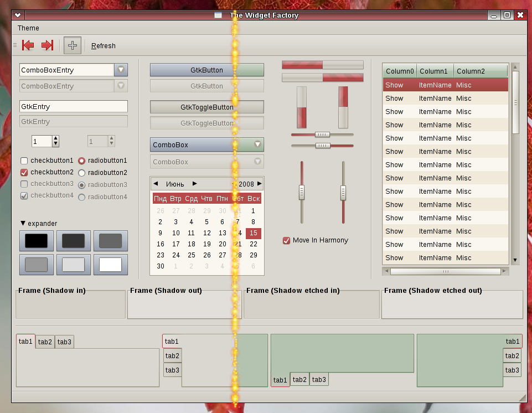Click horizontal scrollbar left arrow under list
Image resolution: width=532 pixels, height=413 pixels.
[x=386, y=271]
